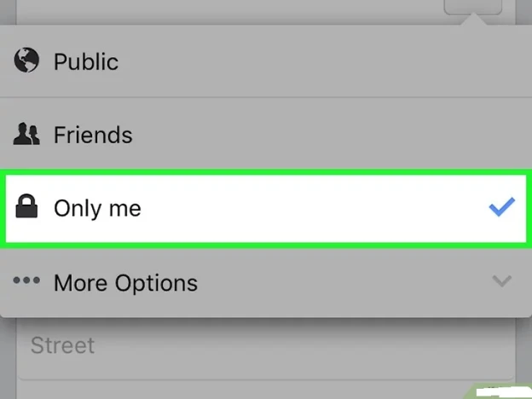Choose the Friends audience option
The height and width of the screenshot is (399, 532).
click(x=266, y=135)
